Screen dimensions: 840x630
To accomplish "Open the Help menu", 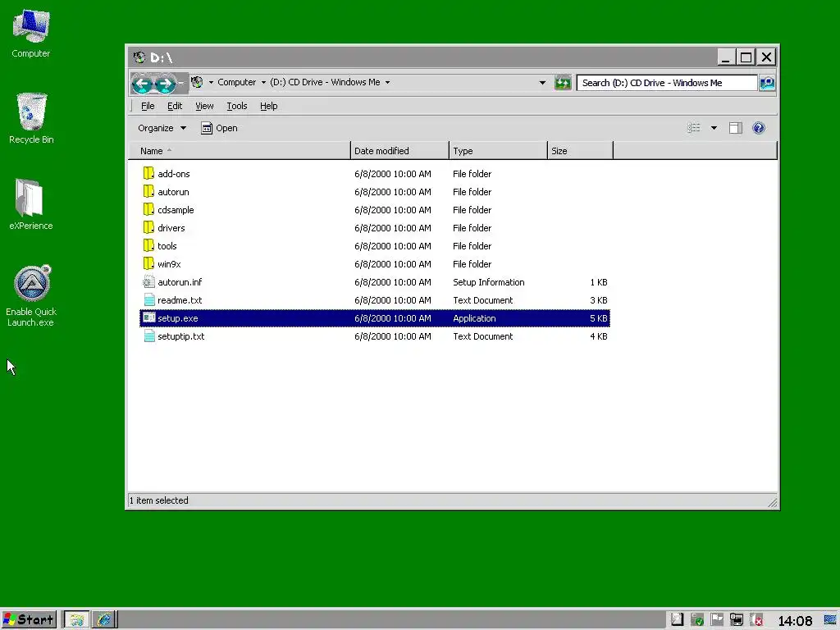I will (269, 106).
